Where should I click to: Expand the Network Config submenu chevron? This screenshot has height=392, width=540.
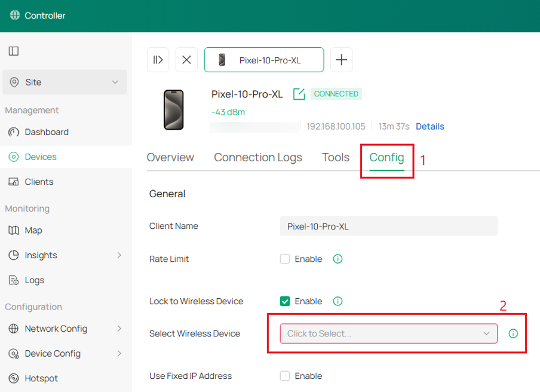[x=119, y=329]
